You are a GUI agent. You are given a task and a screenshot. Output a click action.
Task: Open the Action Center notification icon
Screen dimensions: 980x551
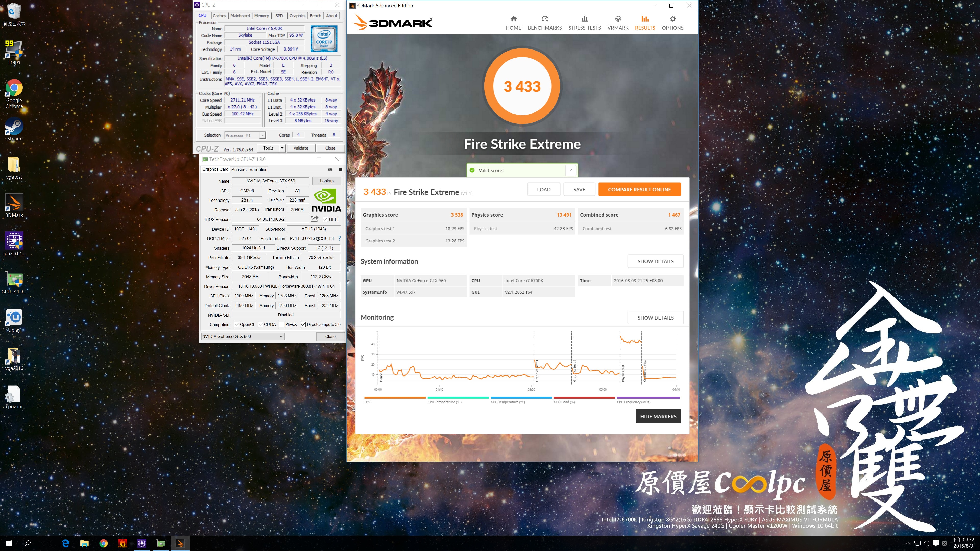[x=936, y=543]
